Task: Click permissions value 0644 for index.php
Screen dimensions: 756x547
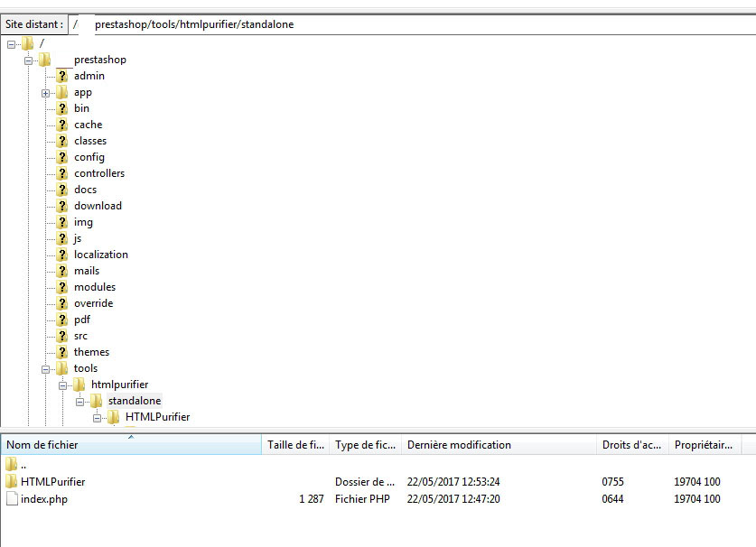Action: click(612, 499)
